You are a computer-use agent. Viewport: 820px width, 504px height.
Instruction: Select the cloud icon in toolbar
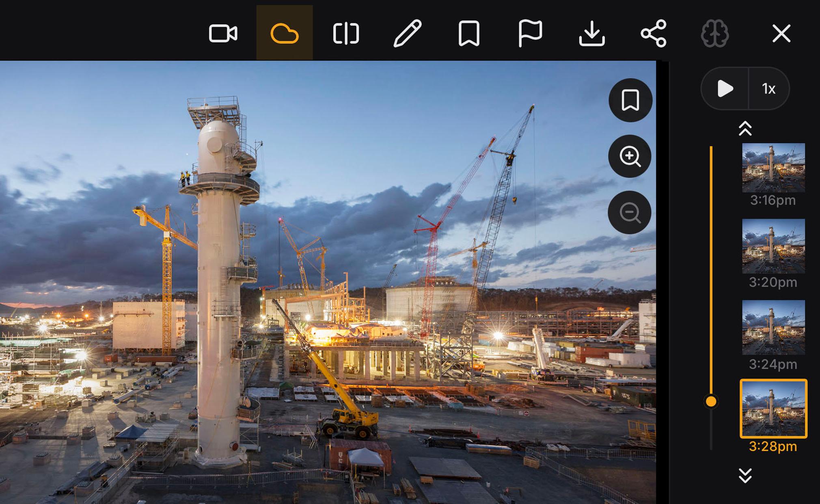pyautogui.click(x=285, y=33)
